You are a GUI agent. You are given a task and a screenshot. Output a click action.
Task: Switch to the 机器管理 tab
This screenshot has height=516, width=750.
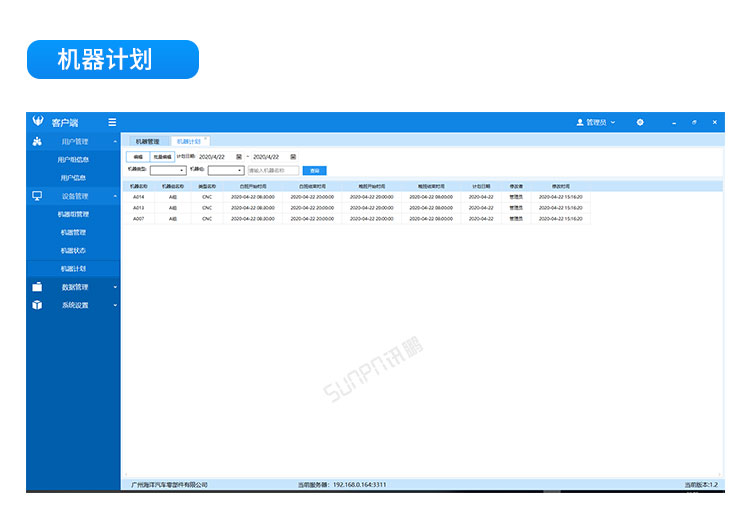pos(147,142)
